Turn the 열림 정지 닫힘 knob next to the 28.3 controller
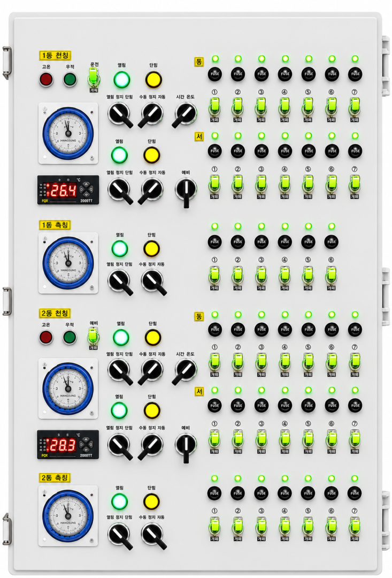This screenshot has width=392, height=578. click(119, 445)
